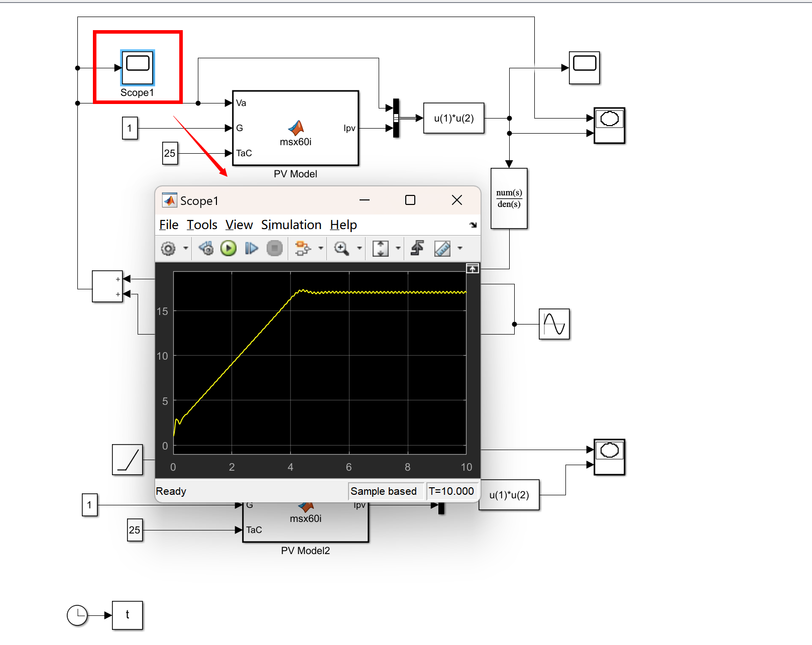812x645 pixels.
Task: Click the 'PV Model2' block label
Action: [305, 551]
